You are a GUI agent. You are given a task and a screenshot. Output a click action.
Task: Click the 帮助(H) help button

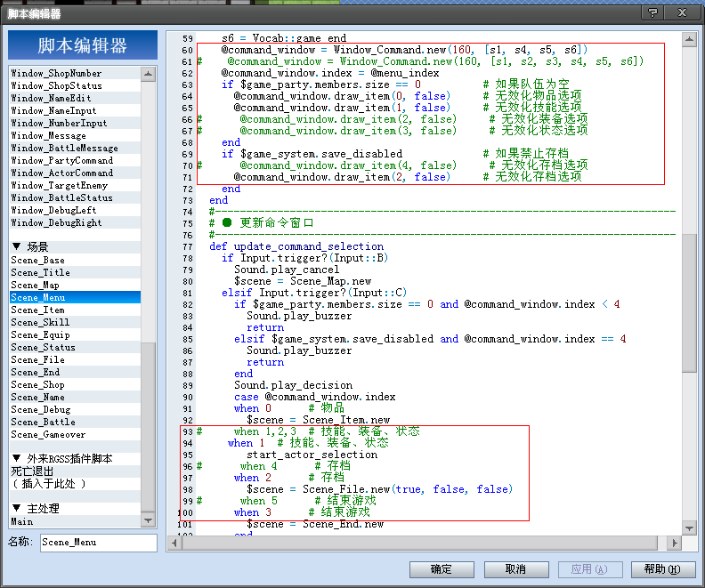click(x=663, y=569)
